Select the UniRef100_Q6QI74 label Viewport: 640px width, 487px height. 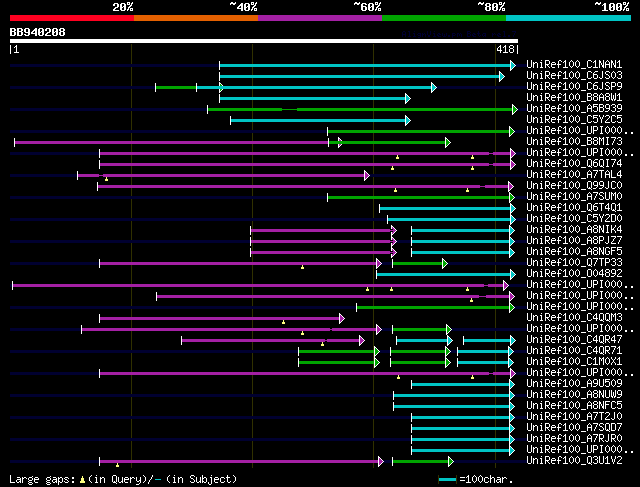coord(574,164)
